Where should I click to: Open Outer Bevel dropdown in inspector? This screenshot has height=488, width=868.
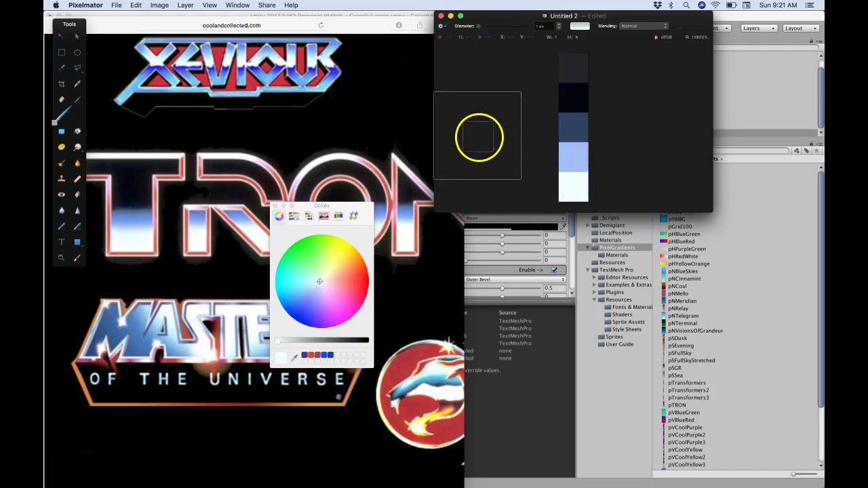[515, 279]
